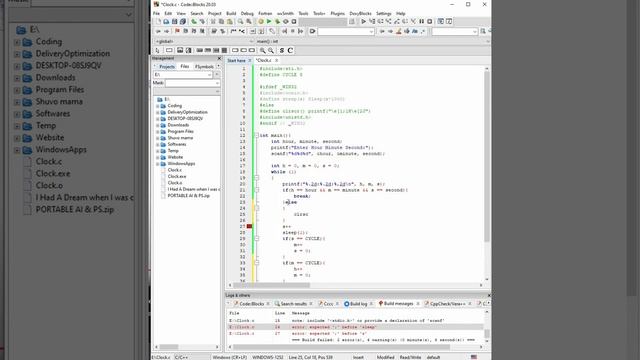This screenshot has height=360, width=640.
Task: Abort the build using the stop icon
Action: click(293, 22)
